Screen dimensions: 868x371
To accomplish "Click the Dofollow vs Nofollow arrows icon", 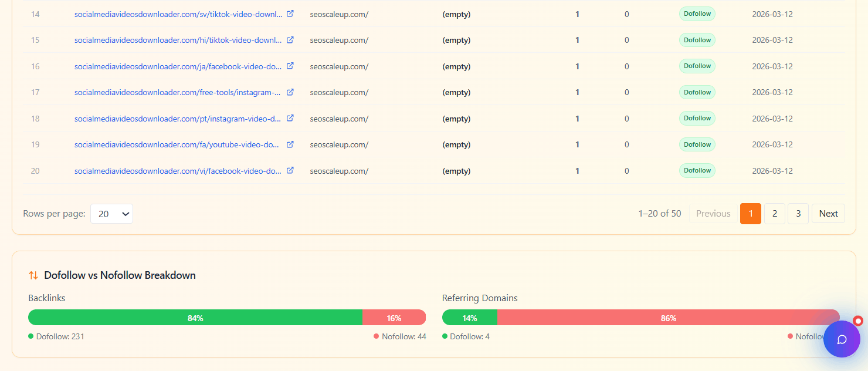I will coord(33,275).
